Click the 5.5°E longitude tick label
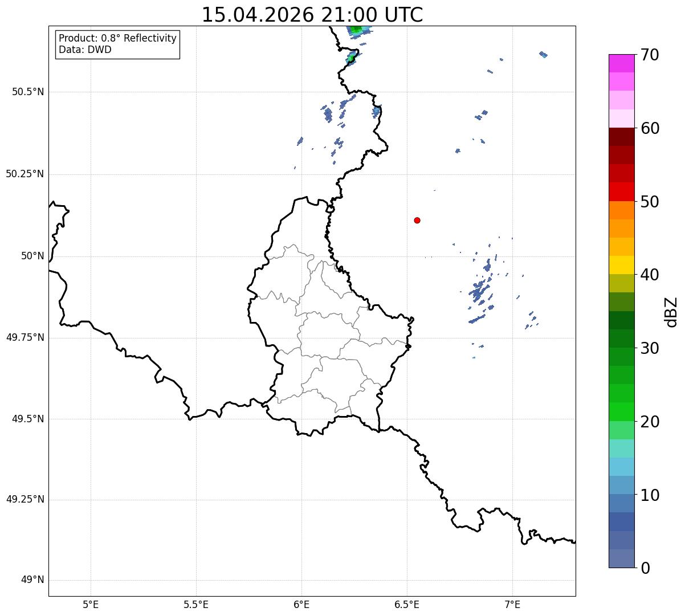Viewport: 685px width, 616px height. [x=196, y=604]
